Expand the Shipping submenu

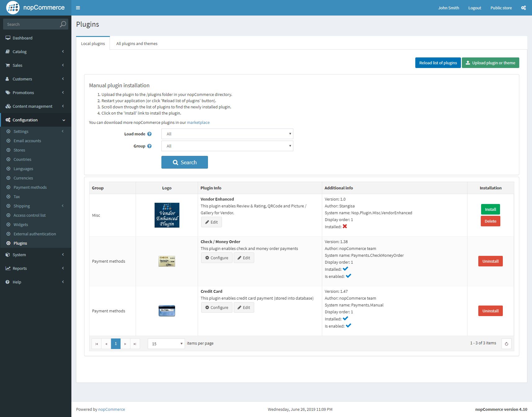coord(36,206)
